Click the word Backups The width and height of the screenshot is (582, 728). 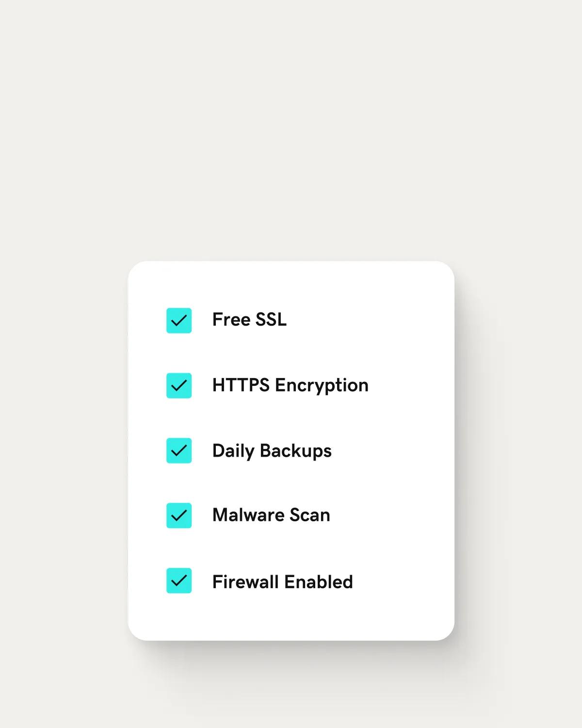tap(296, 451)
